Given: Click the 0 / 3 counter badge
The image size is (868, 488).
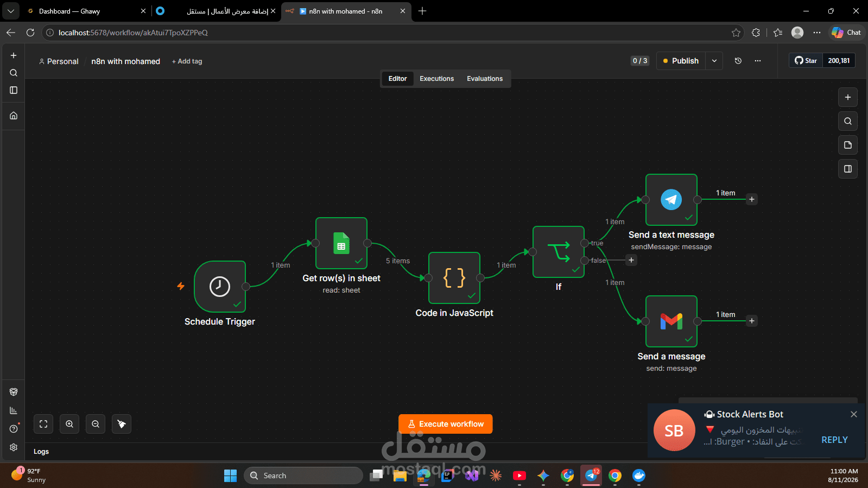Looking at the screenshot, I should point(640,61).
